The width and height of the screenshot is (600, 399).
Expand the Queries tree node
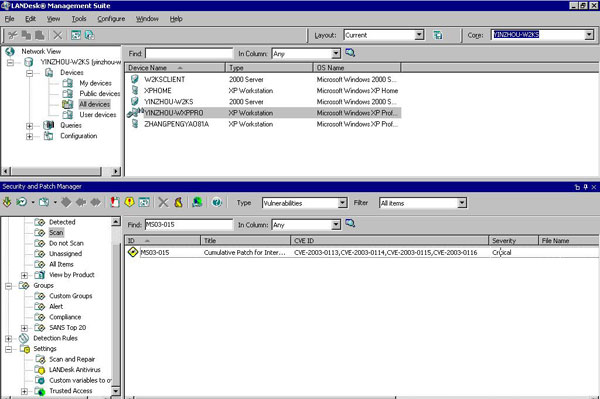(x=29, y=126)
